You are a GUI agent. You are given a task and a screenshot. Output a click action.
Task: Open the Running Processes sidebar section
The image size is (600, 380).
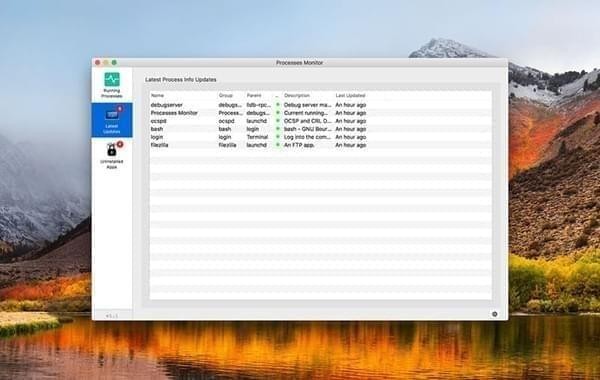click(112, 85)
